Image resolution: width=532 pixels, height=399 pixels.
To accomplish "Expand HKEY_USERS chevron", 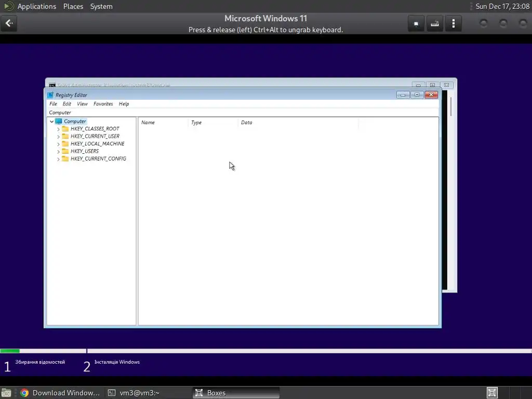I will click(x=58, y=152).
